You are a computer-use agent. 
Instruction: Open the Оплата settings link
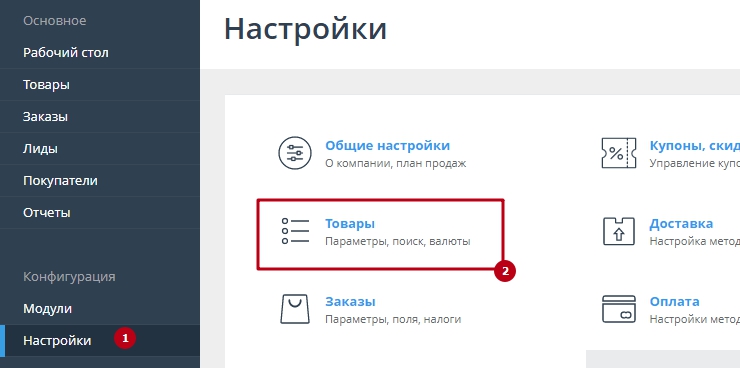[674, 301]
